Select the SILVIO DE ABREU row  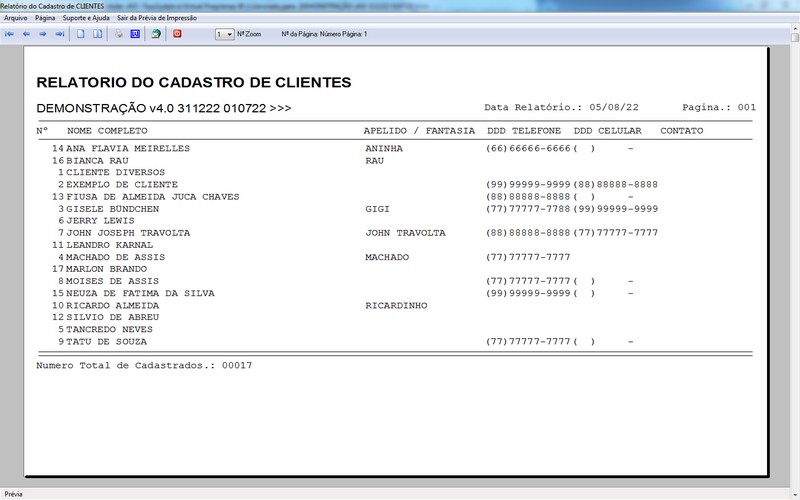[x=113, y=317]
